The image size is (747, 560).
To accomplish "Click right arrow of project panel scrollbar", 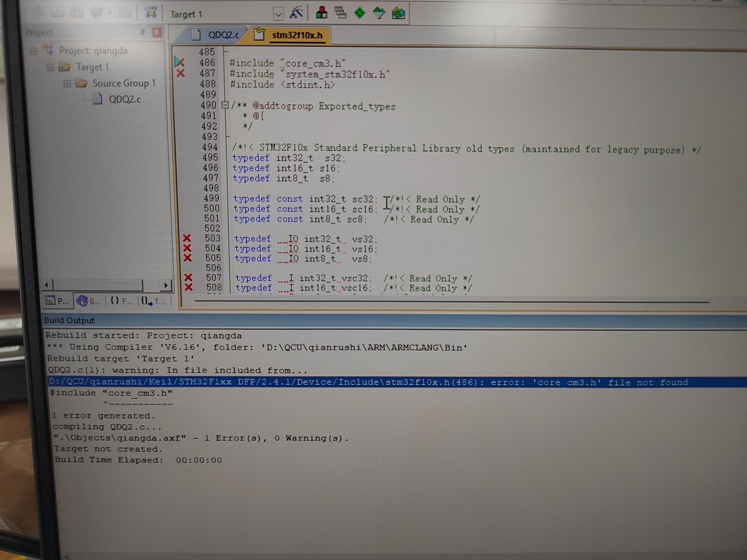I will 166,286.
